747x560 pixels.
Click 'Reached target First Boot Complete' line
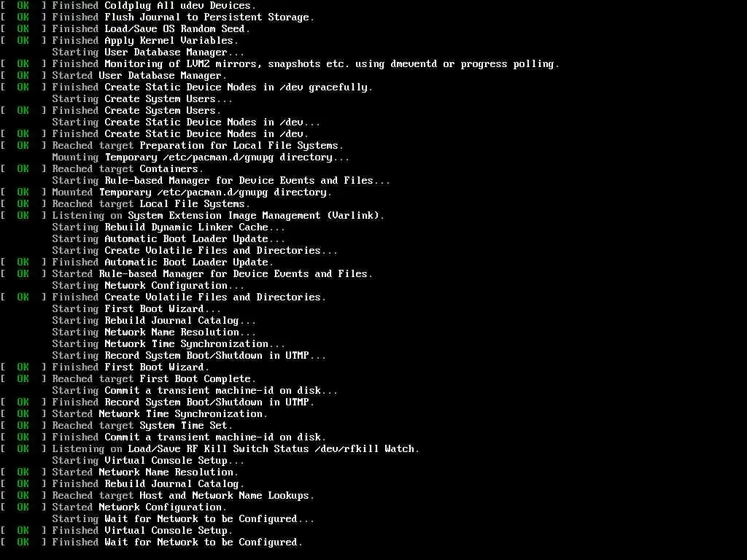coord(128,379)
